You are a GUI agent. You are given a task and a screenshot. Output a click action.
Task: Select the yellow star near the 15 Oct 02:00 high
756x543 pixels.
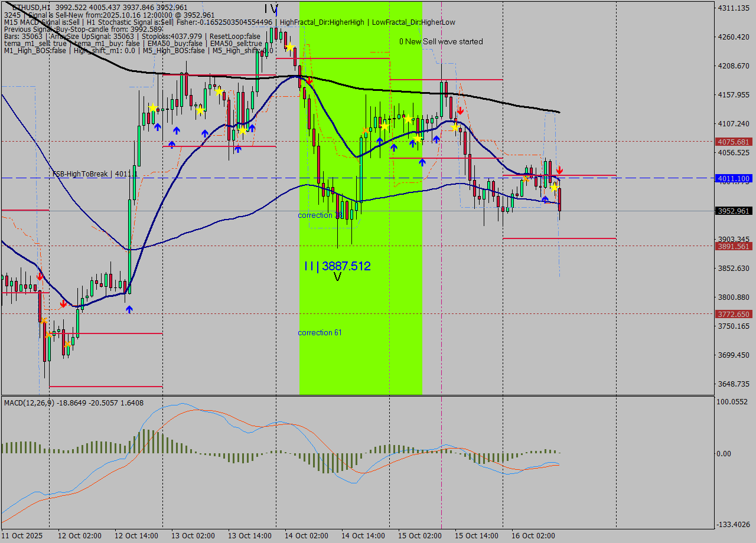point(455,127)
